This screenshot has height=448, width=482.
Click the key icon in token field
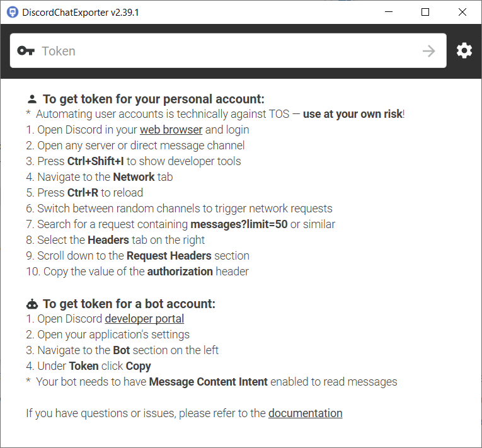tap(26, 51)
